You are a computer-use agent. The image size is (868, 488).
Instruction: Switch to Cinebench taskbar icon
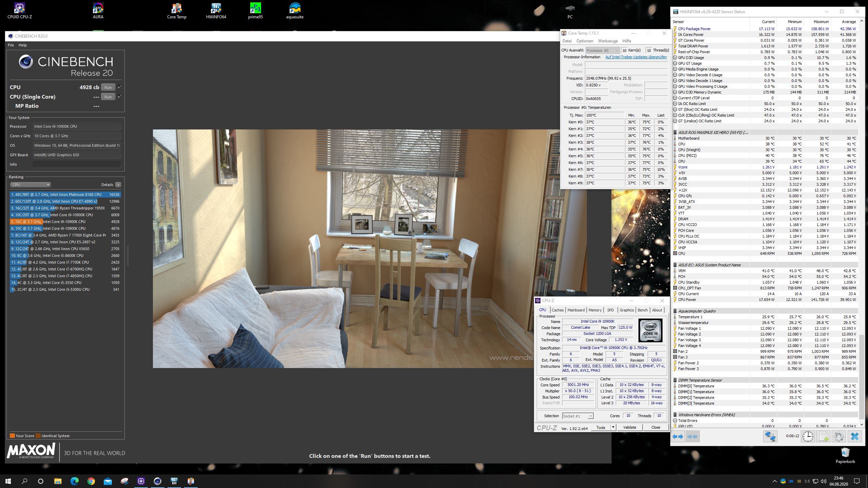158,481
